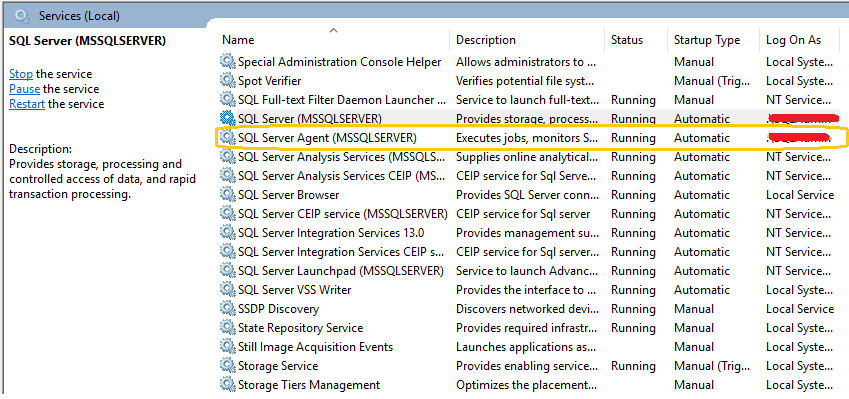Pause the service using the Pause link
This screenshot has width=849, height=399.
tap(24, 89)
